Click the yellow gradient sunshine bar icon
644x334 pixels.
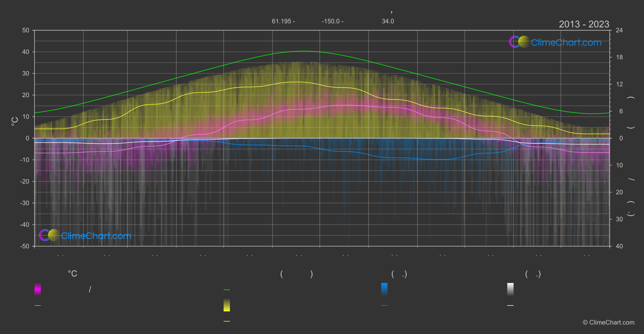click(227, 305)
